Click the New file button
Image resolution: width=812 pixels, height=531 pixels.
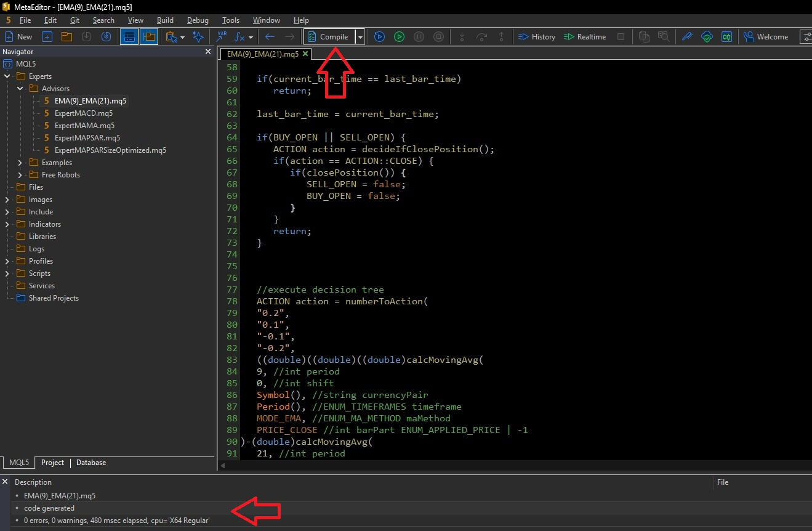[18, 37]
